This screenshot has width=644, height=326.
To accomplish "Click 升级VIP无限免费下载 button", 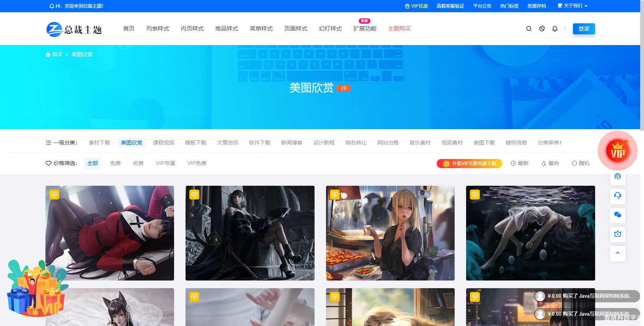I will click(x=470, y=163).
